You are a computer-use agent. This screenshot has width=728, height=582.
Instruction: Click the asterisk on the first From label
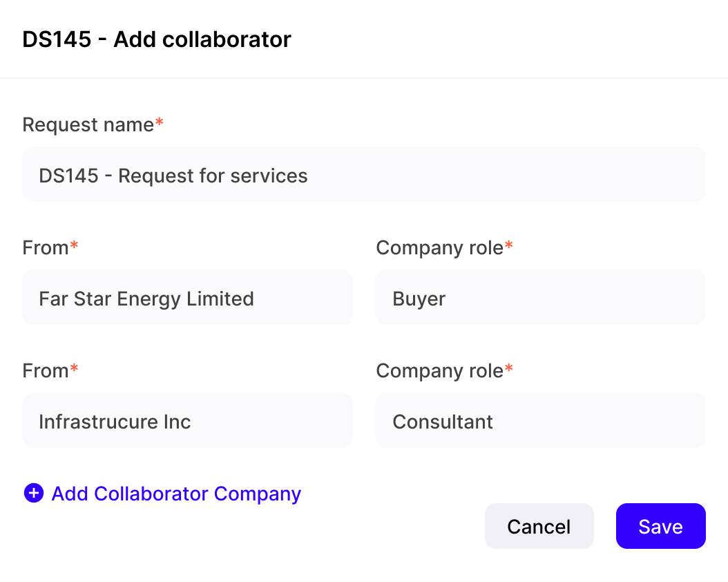click(x=74, y=246)
